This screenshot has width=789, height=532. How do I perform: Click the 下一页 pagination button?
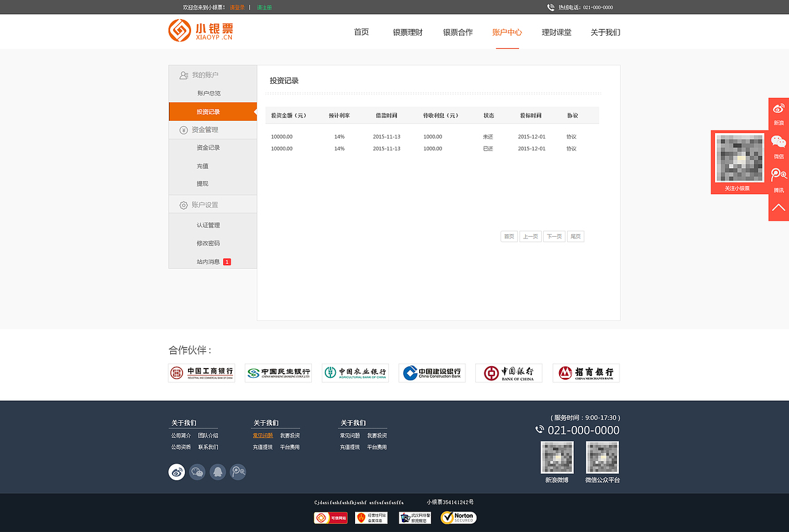click(554, 237)
